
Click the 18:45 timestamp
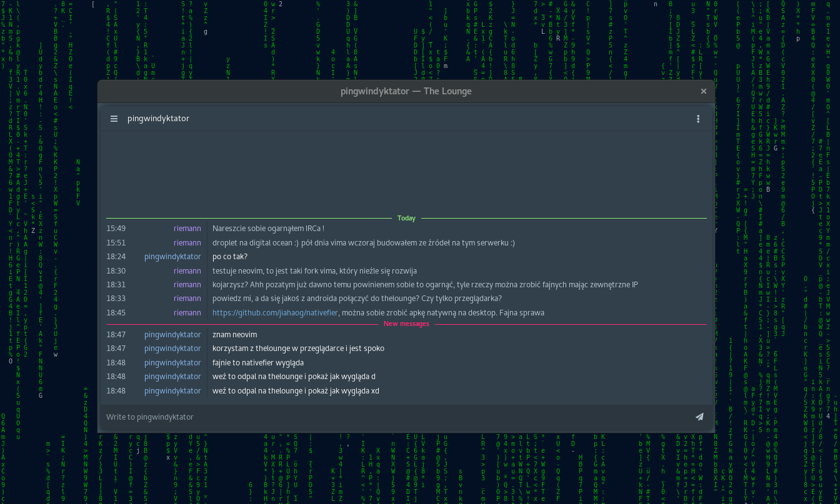[x=116, y=313]
